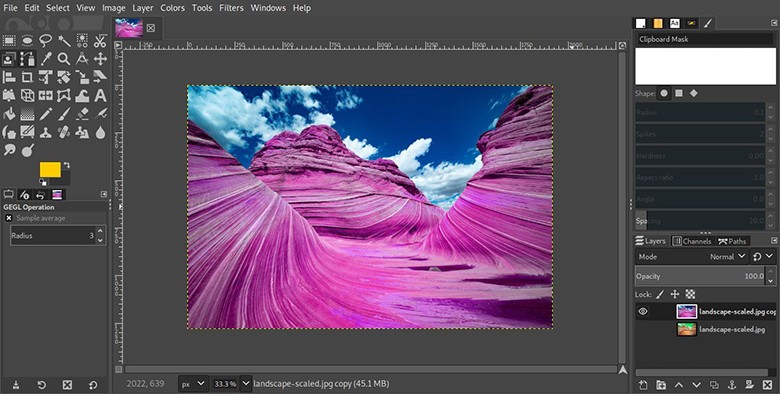Select the Move tool
Image resolution: width=780 pixels, height=394 pixels.
100,59
